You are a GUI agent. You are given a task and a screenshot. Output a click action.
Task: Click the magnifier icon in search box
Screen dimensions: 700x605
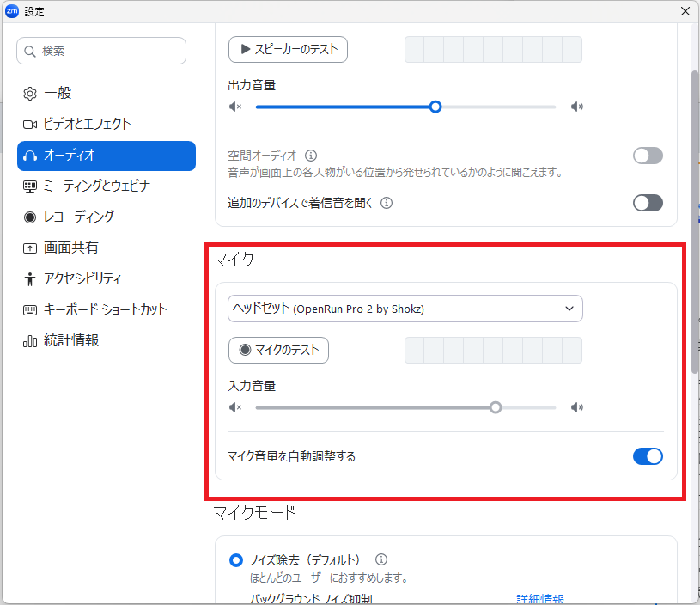pyautogui.click(x=30, y=52)
